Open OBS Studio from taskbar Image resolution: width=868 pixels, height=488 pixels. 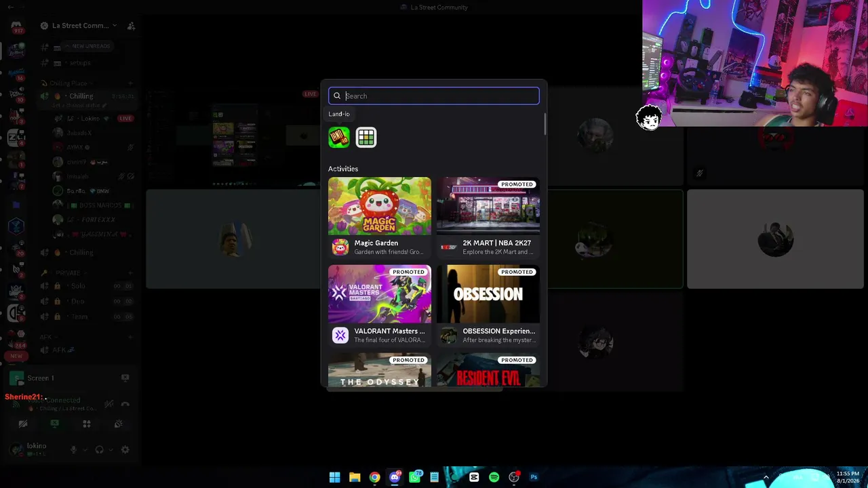coord(514,477)
